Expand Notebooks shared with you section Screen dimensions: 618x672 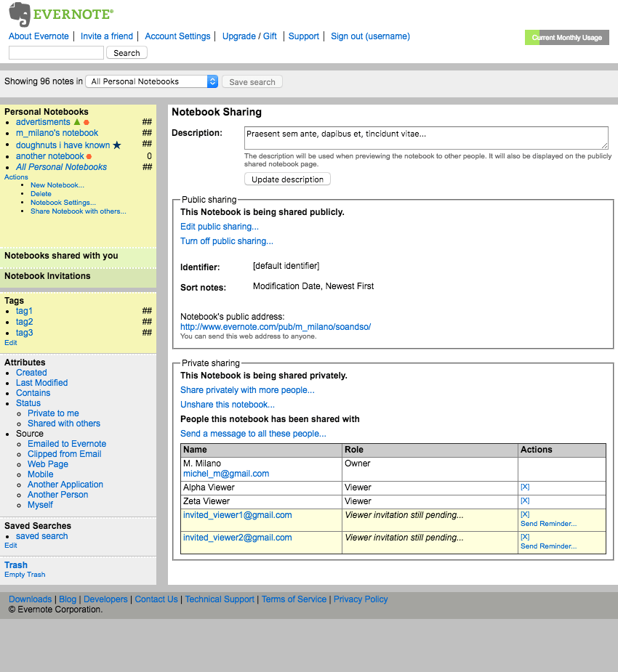tap(61, 256)
